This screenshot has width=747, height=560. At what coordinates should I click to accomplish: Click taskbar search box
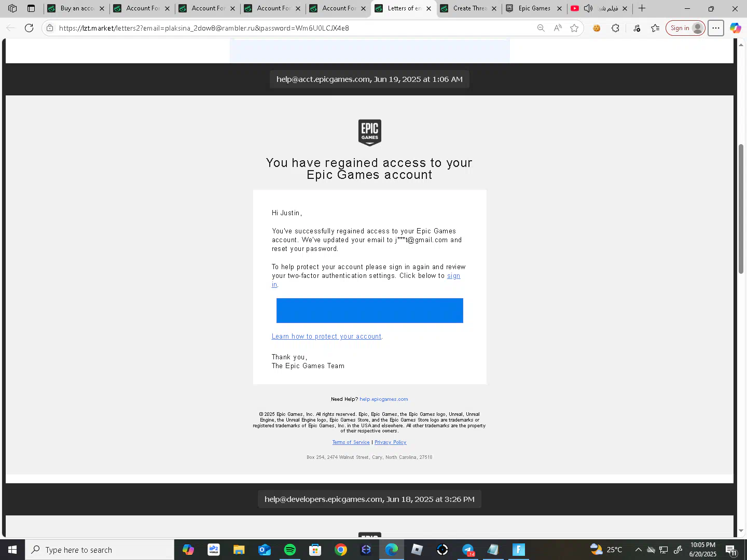point(100,550)
